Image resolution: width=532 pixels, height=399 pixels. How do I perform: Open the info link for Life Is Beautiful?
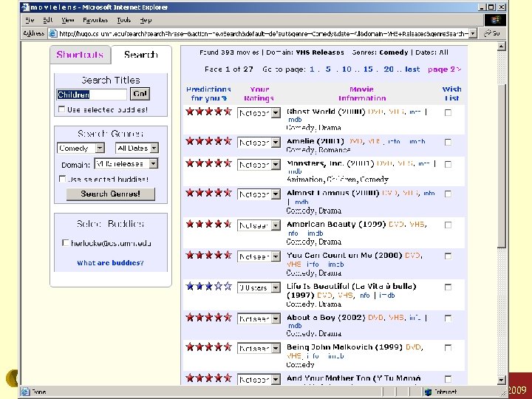coord(365,296)
